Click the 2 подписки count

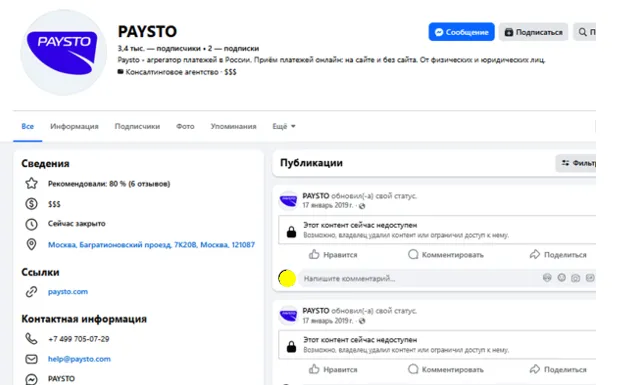[x=233, y=48]
